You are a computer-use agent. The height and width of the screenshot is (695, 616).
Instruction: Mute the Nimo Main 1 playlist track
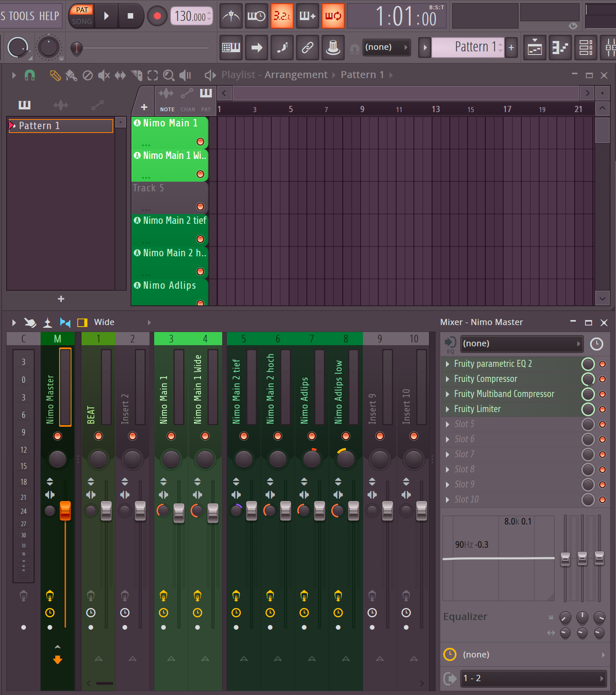(200, 141)
